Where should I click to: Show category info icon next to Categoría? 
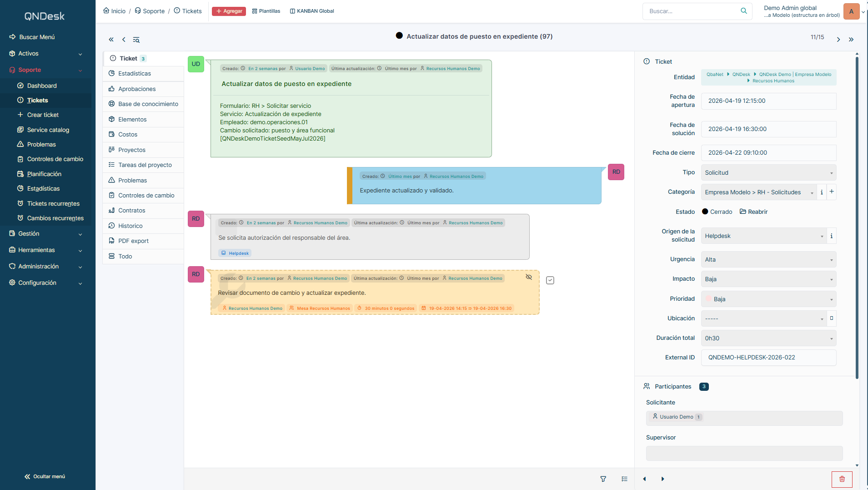[822, 192]
